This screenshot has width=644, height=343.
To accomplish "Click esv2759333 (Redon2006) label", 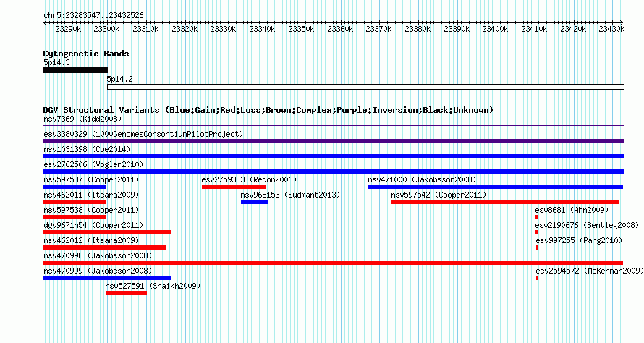I will pyautogui.click(x=249, y=180).
